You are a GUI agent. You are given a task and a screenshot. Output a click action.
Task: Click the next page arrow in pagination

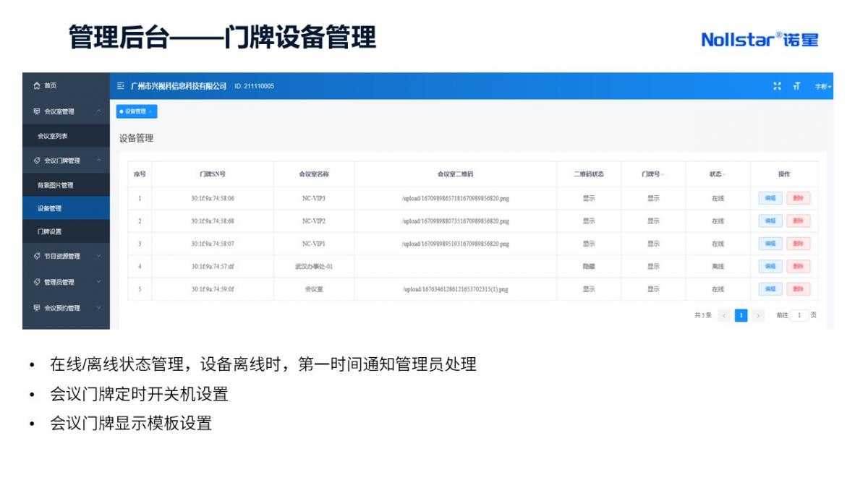point(758,315)
